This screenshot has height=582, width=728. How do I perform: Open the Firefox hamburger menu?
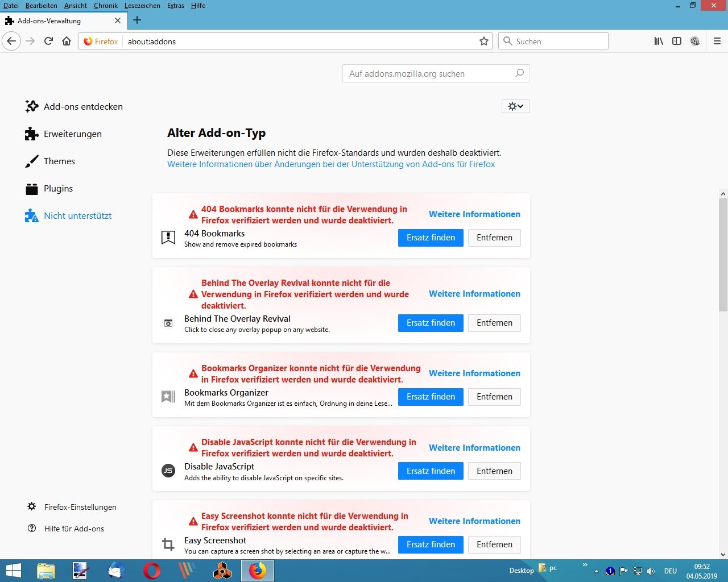[717, 41]
